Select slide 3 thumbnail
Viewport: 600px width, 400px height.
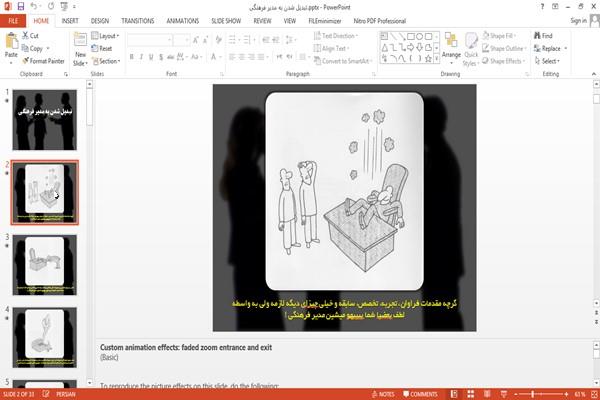(44, 265)
